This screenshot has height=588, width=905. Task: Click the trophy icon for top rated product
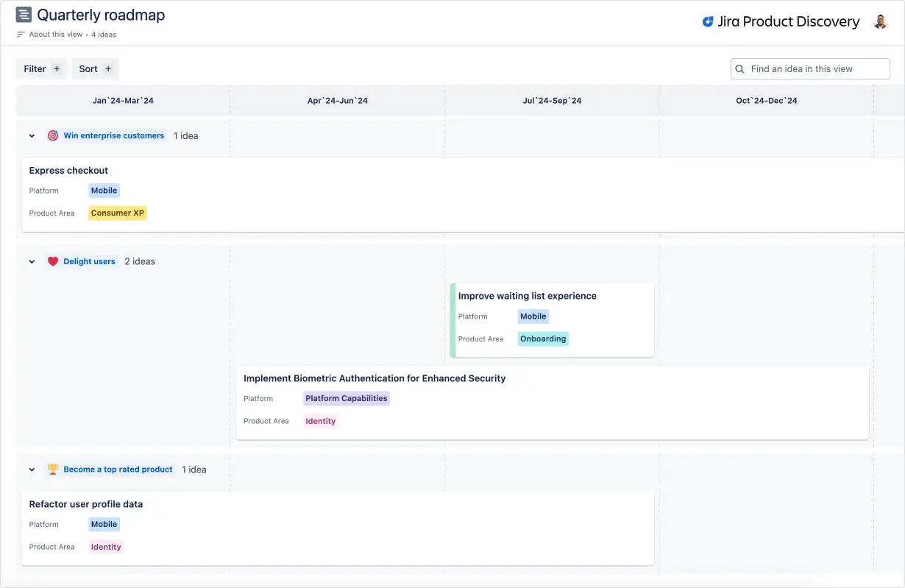[x=53, y=470]
